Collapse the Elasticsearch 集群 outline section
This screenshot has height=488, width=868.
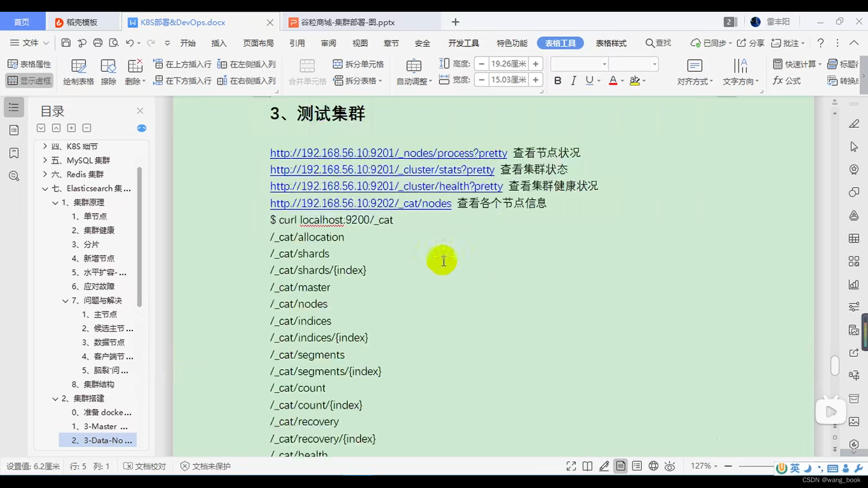44,188
